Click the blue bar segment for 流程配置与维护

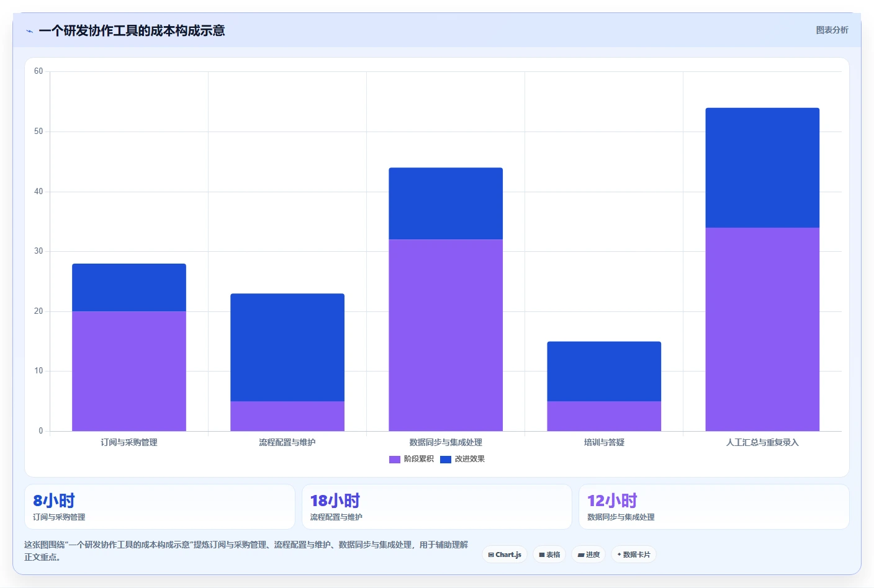coord(287,347)
